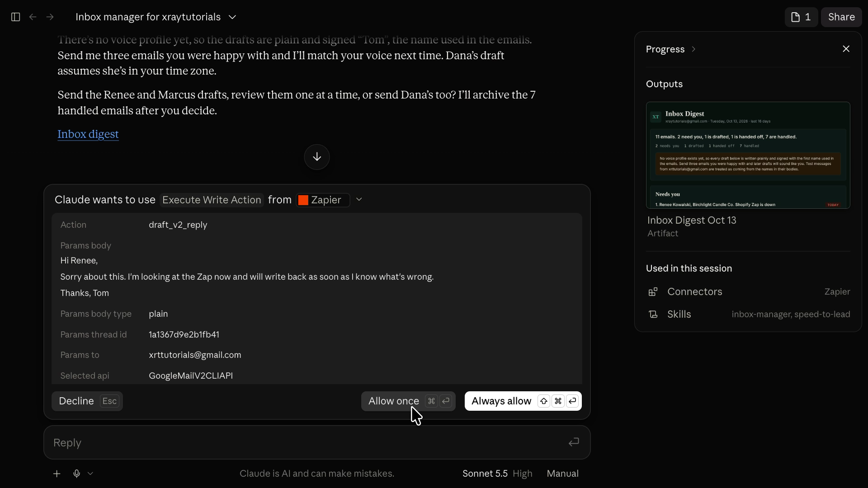Switch the Manual permission mode
Image resolution: width=868 pixels, height=488 pixels.
click(x=562, y=474)
